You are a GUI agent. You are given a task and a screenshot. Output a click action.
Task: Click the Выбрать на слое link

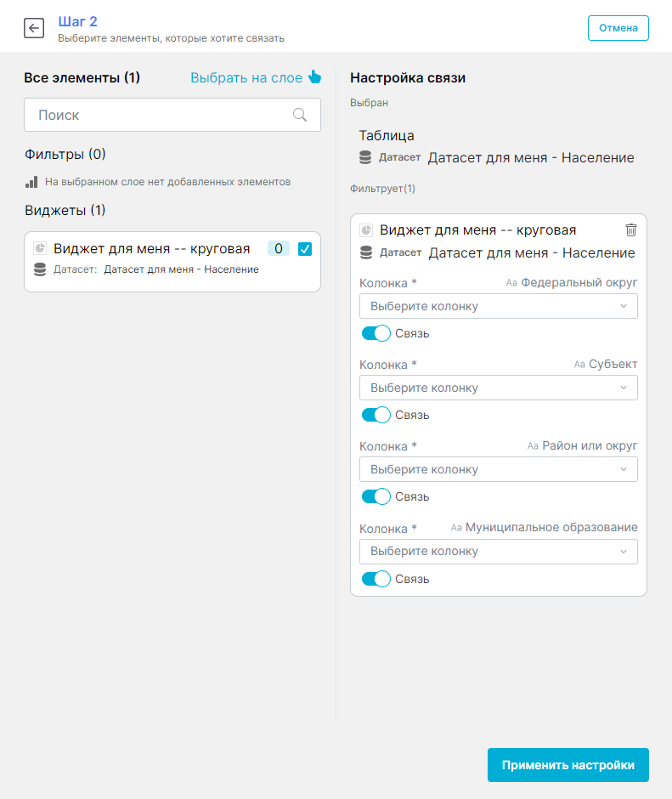(x=246, y=77)
